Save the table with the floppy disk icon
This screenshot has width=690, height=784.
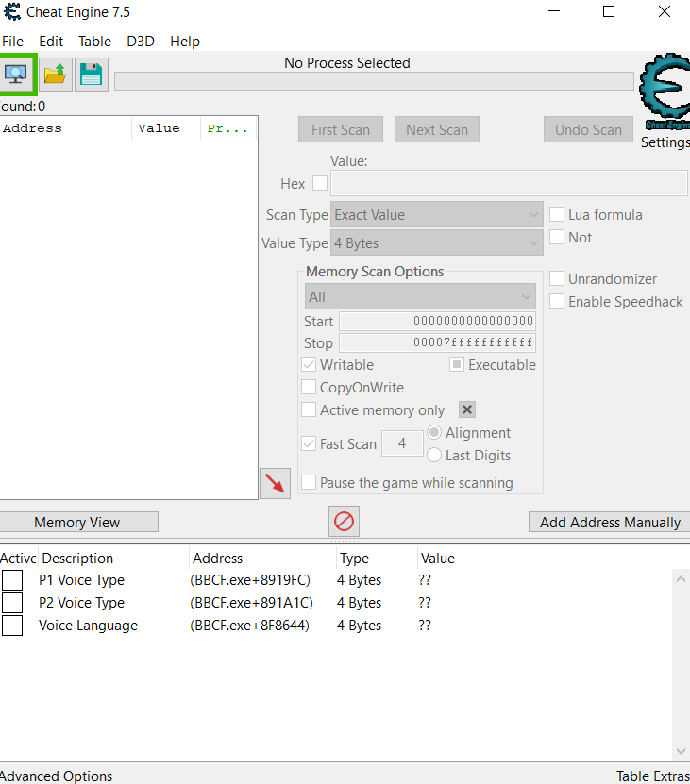pos(91,74)
